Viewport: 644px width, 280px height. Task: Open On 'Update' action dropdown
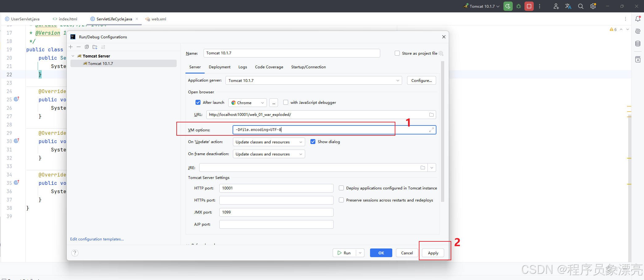[x=269, y=142]
